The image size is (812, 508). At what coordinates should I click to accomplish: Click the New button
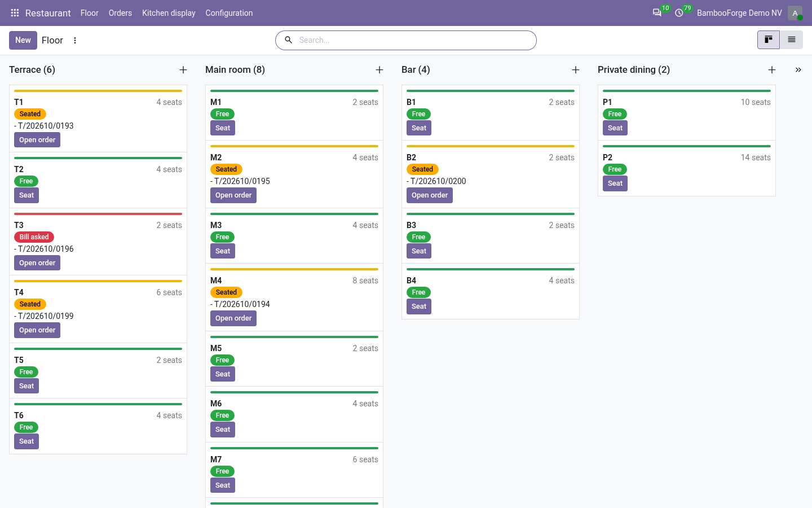click(x=23, y=40)
